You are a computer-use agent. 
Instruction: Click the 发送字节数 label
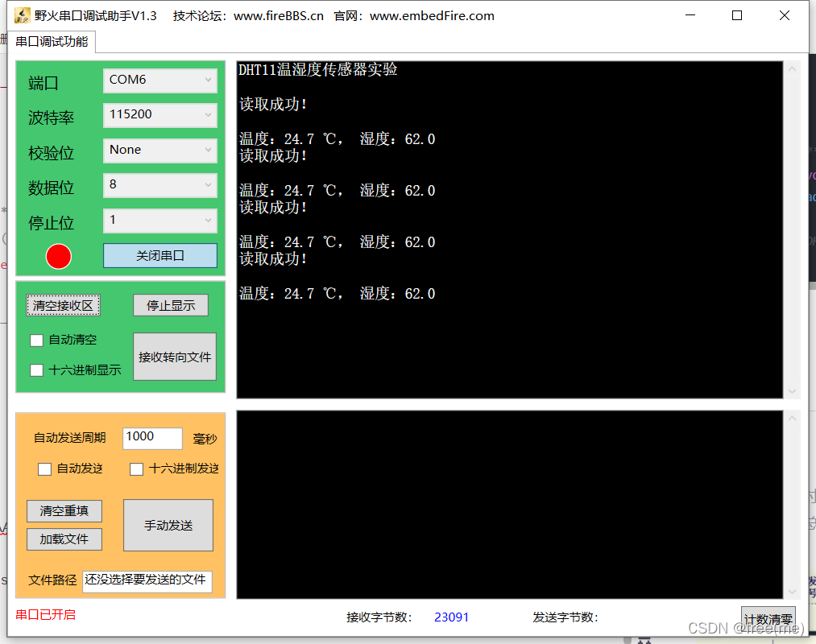[565, 617]
